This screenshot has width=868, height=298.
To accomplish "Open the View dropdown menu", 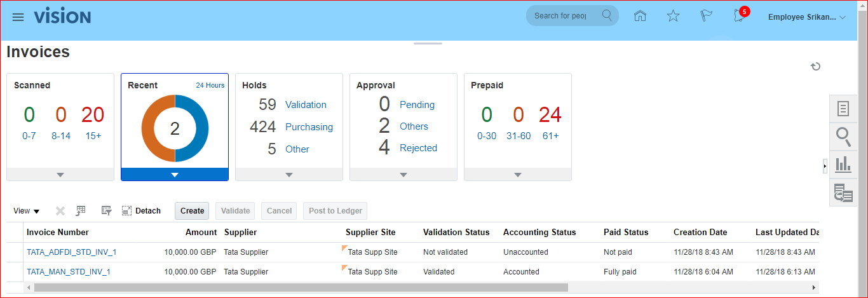I will point(27,211).
